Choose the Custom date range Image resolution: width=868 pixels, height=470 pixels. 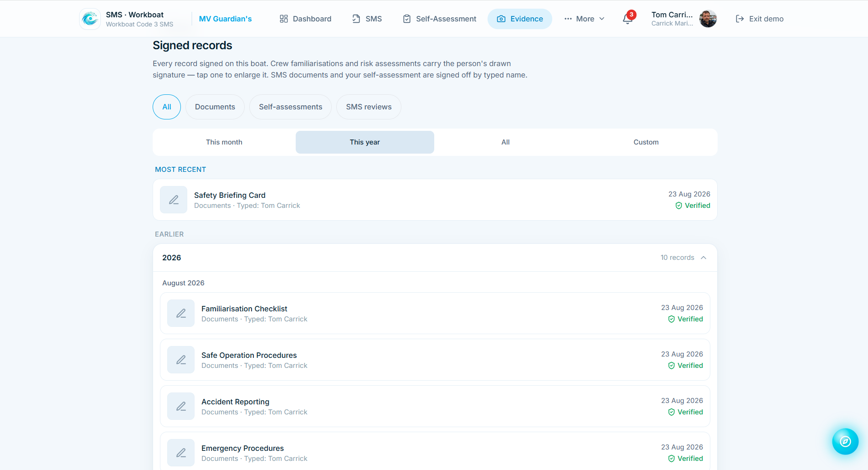point(646,142)
